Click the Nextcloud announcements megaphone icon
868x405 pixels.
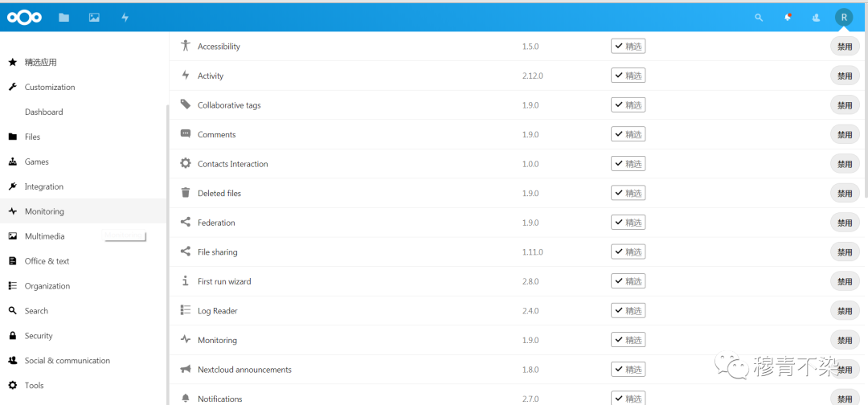point(186,369)
